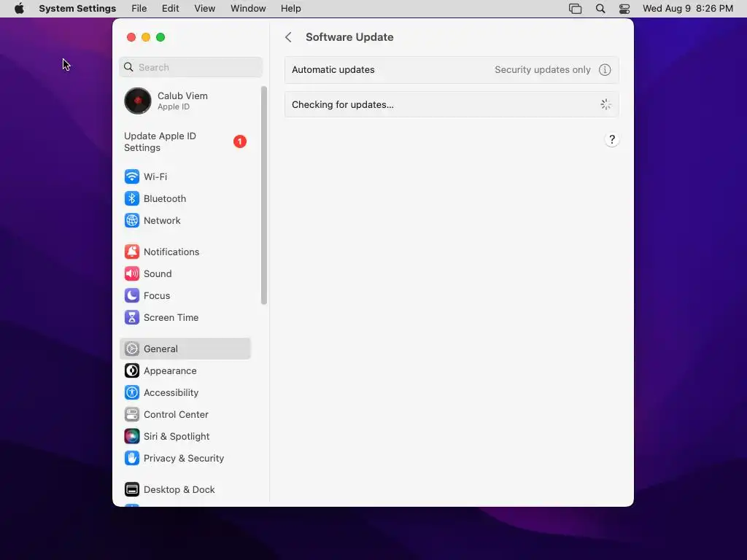Click the Automatic updates info icon

click(605, 70)
